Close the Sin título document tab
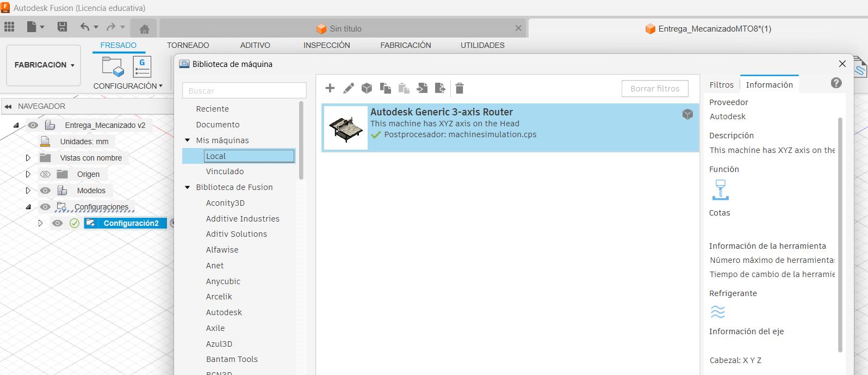The width and height of the screenshot is (868, 375). [518, 28]
